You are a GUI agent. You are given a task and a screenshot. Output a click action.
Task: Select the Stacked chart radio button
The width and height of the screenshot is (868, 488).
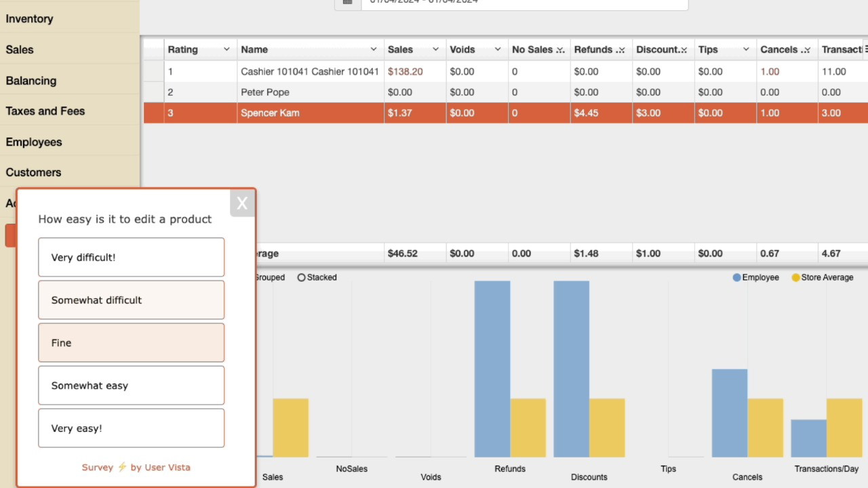click(x=302, y=277)
